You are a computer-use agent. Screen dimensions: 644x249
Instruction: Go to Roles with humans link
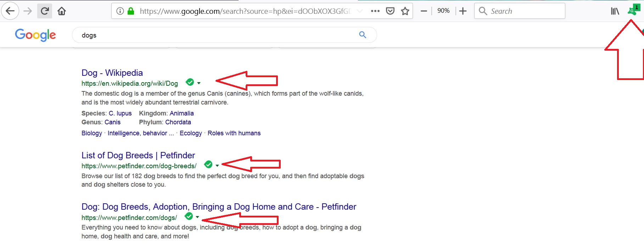(234, 133)
